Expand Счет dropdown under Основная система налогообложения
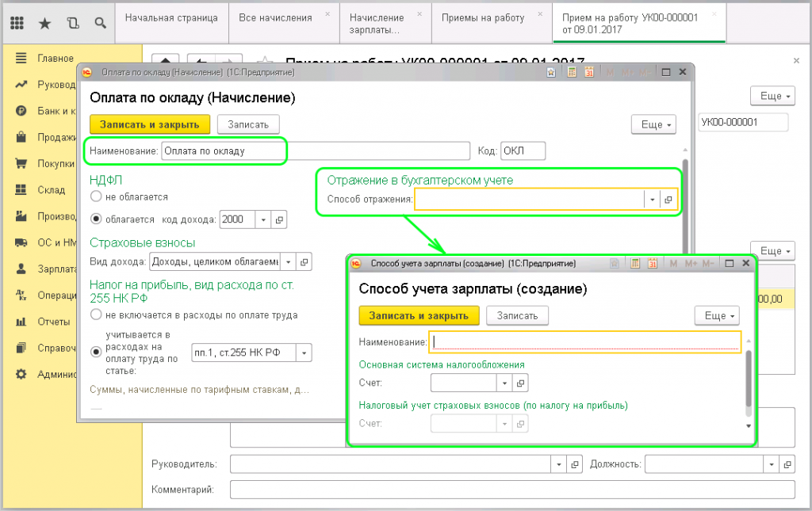 pos(504,383)
